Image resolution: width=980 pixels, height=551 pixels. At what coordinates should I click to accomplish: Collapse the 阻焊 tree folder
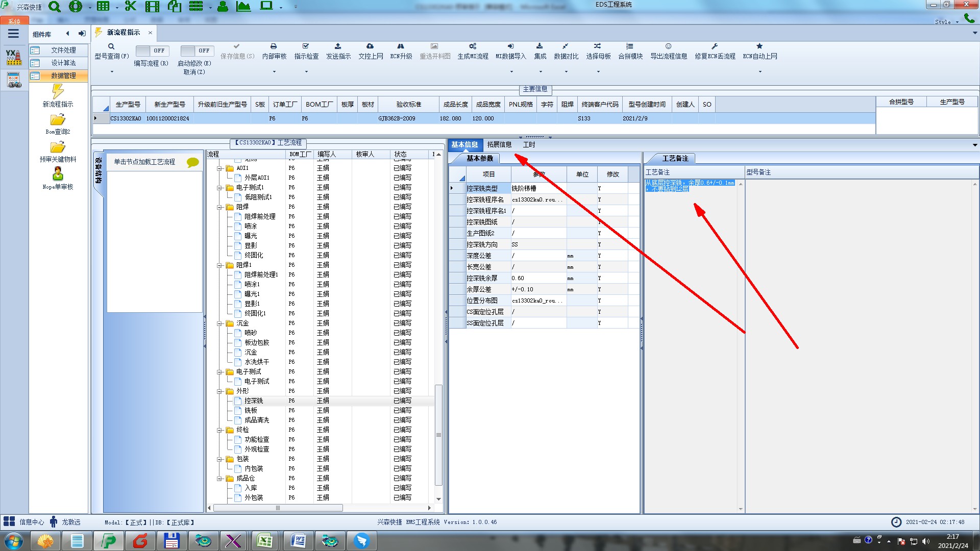[220, 207]
